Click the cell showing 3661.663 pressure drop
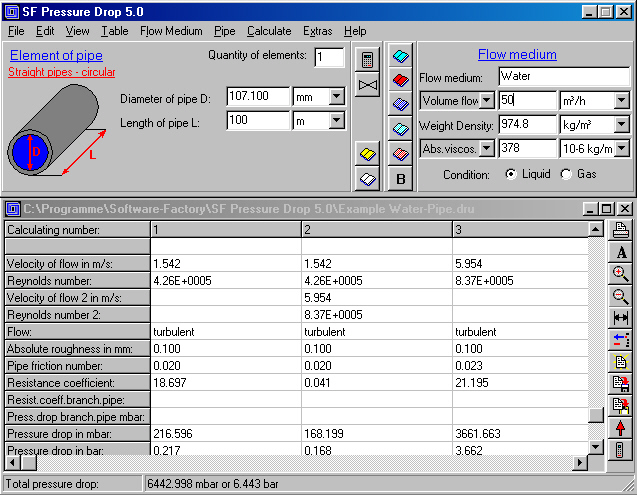 pyautogui.click(x=520, y=434)
